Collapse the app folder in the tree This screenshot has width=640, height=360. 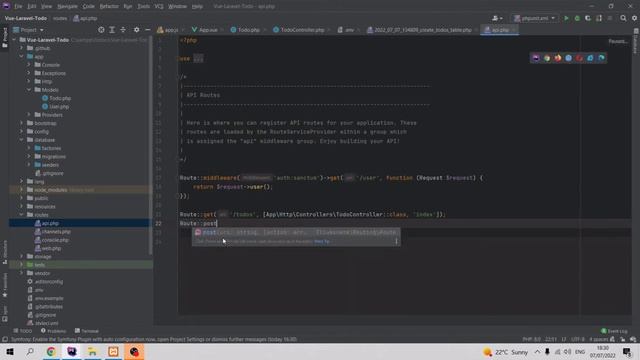click(22, 57)
